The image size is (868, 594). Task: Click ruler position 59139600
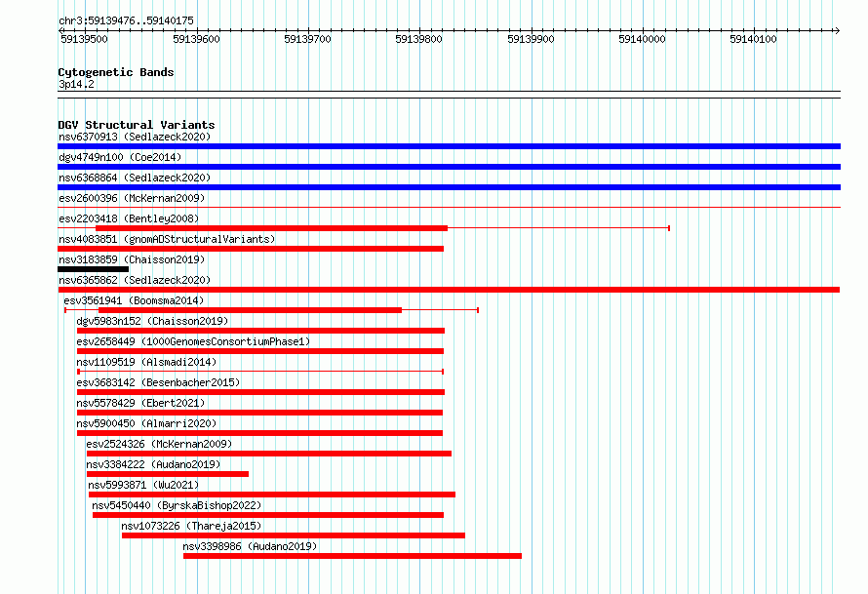coord(196,39)
